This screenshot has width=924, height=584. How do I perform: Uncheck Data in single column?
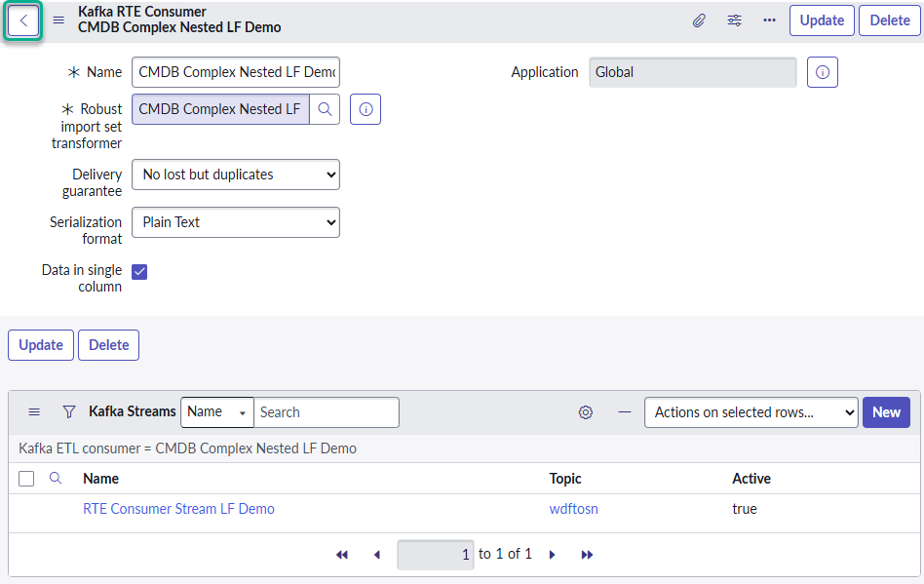139,272
